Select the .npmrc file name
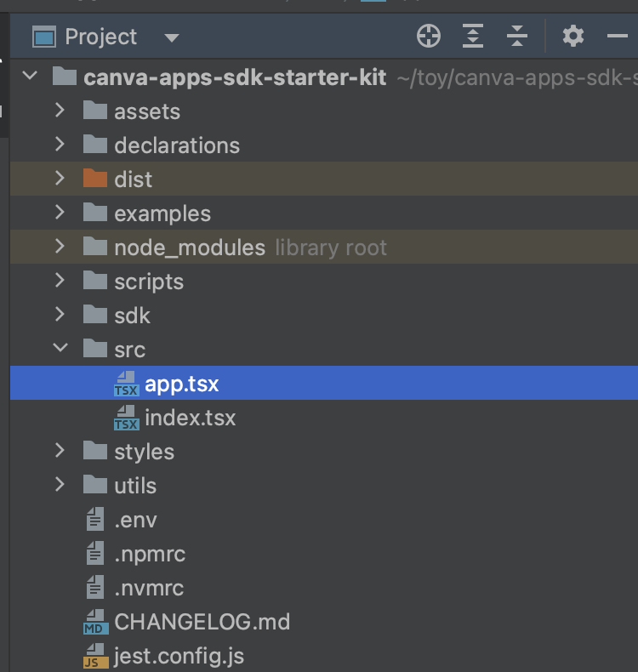 150,554
